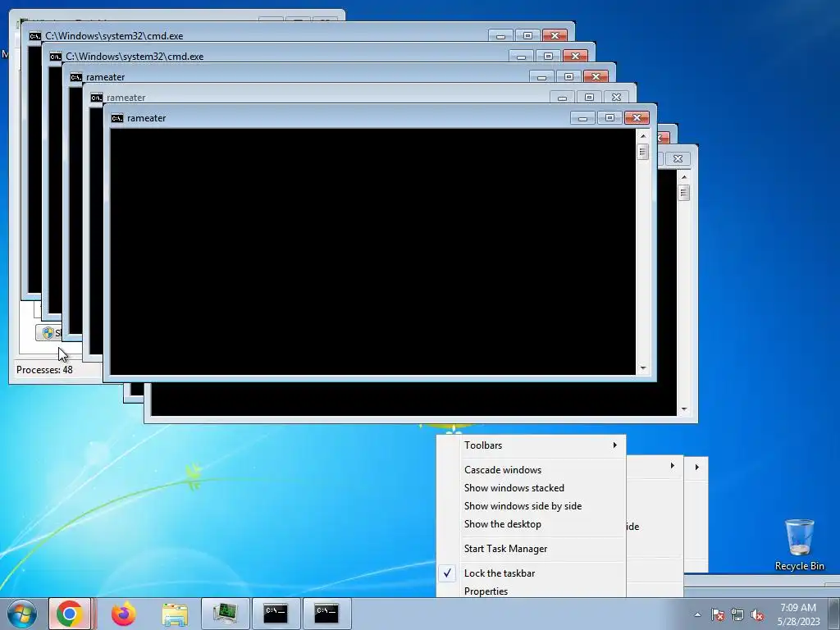This screenshot has width=840, height=630.
Task: Minimize the front rameater window
Action: [x=582, y=118]
